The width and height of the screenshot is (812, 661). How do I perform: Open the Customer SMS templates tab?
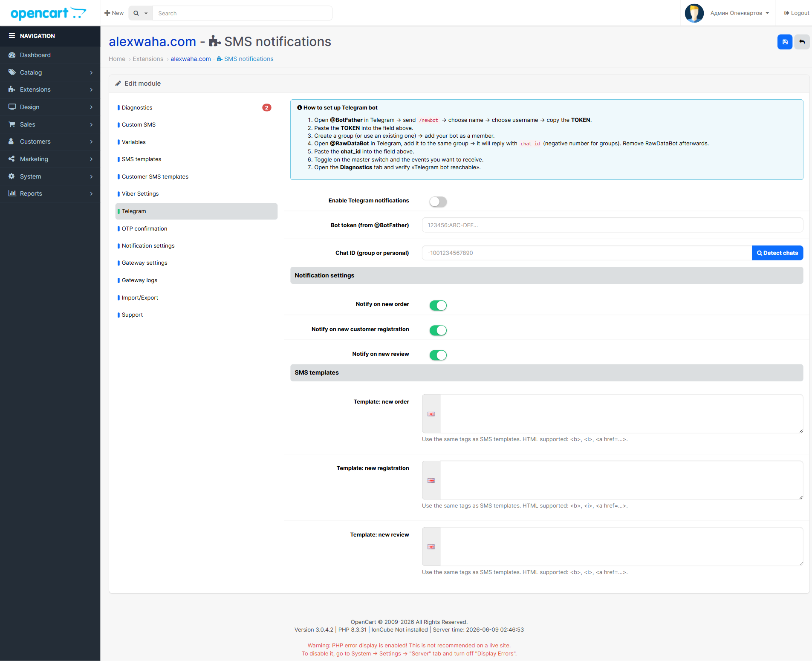pyautogui.click(x=196, y=176)
